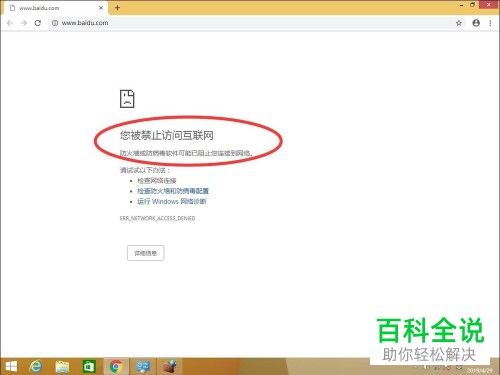This screenshot has width=500, height=375.
Task: Open site information icon beside the URL
Action: click(x=55, y=23)
